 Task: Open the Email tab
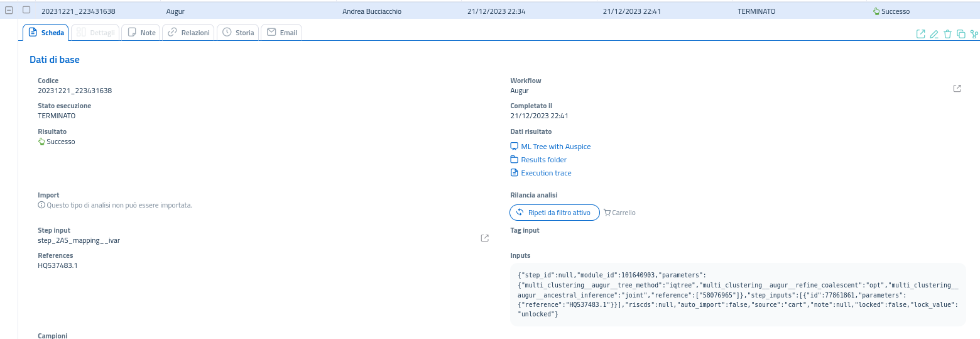tap(281, 33)
